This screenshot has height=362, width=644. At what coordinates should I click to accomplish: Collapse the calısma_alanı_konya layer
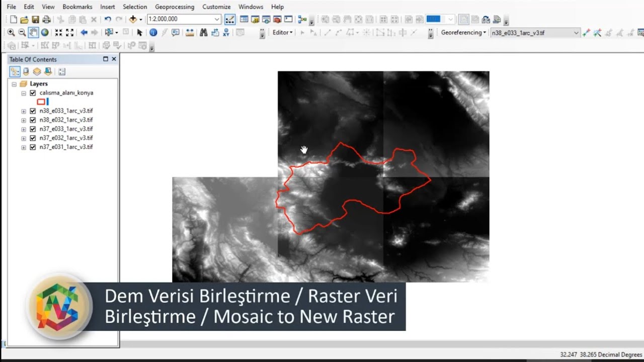pos(24,93)
